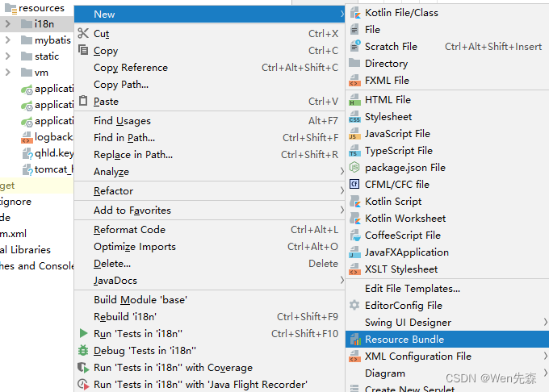Expand the static folder
The image size is (549, 392).
click(x=8, y=56)
